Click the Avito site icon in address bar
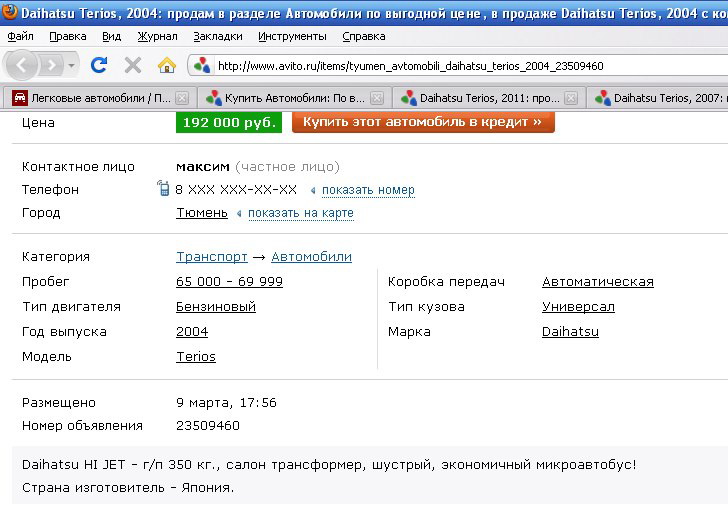Image resolution: width=728 pixels, height=517 pixels. 202,66
